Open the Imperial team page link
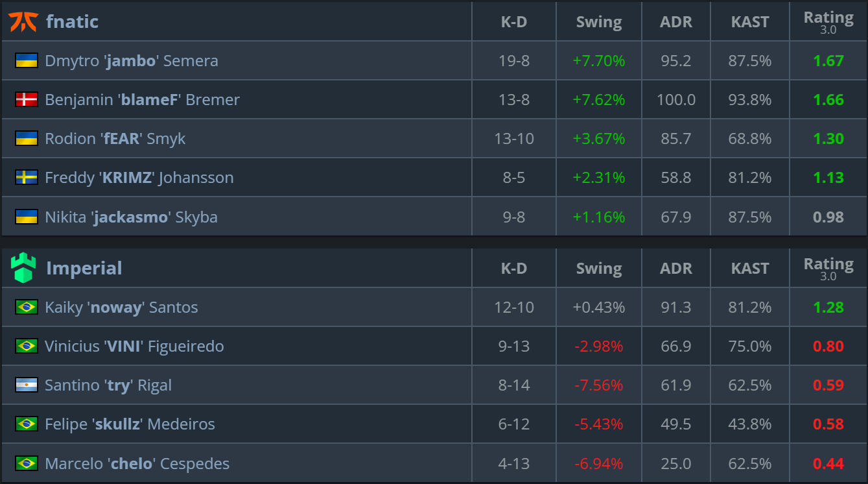Image resolution: width=868 pixels, height=484 pixels. [x=84, y=269]
